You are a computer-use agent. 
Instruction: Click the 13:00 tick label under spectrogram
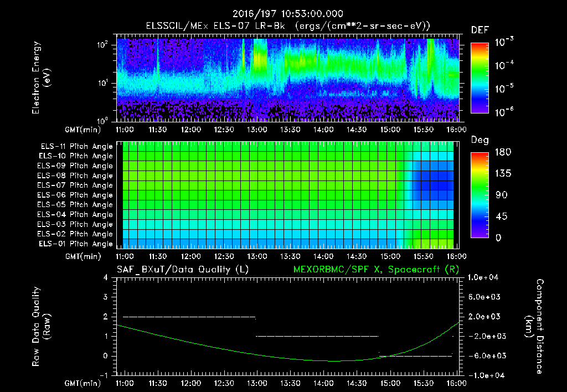pyautogui.click(x=257, y=130)
